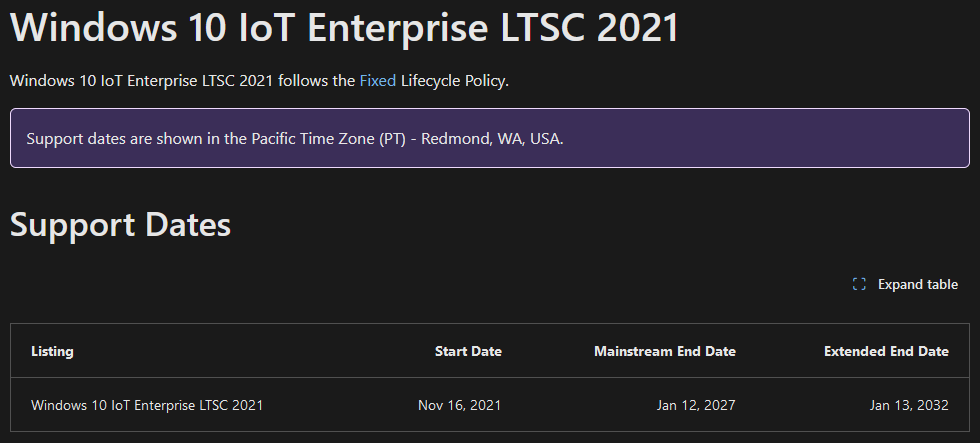Select the Extended End Date column header
Viewport: 980px width, 443px height.
[886, 351]
